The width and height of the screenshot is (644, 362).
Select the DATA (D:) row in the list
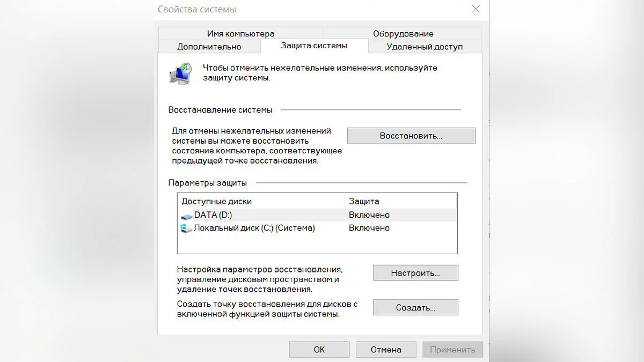317,215
